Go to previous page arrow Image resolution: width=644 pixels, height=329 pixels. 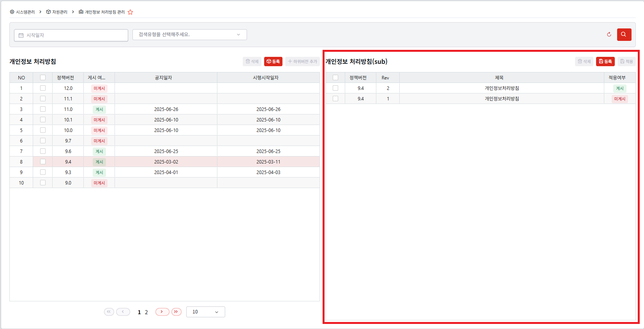(x=123, y=312)
